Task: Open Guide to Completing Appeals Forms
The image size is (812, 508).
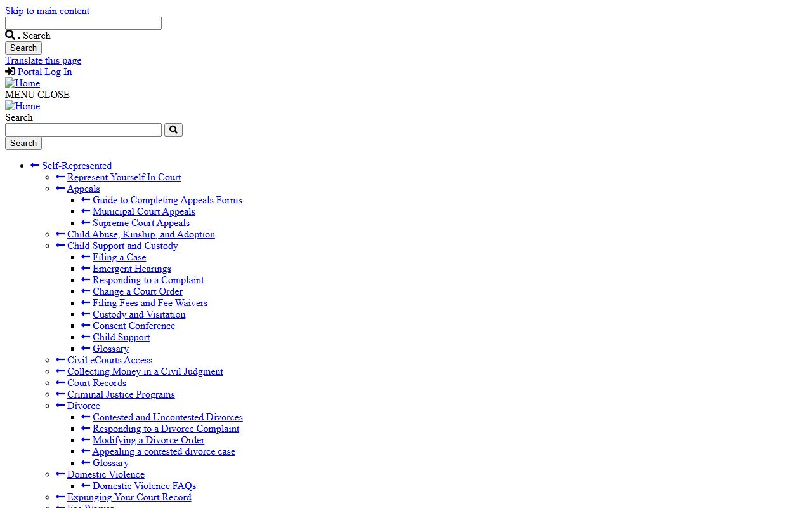Action: 167,200
